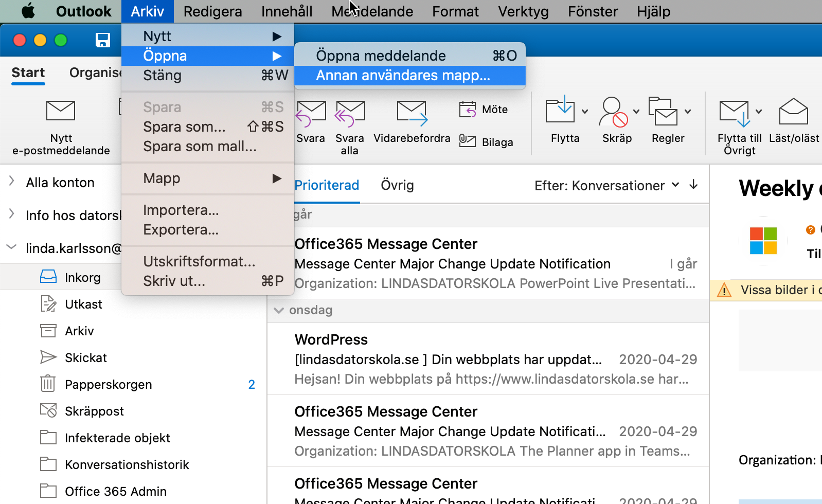The width and height of the screenshot is (822, 504).
Task: Open Office365 Message Center email from I går
Action: pyautogui.click(x=488, y=263)
